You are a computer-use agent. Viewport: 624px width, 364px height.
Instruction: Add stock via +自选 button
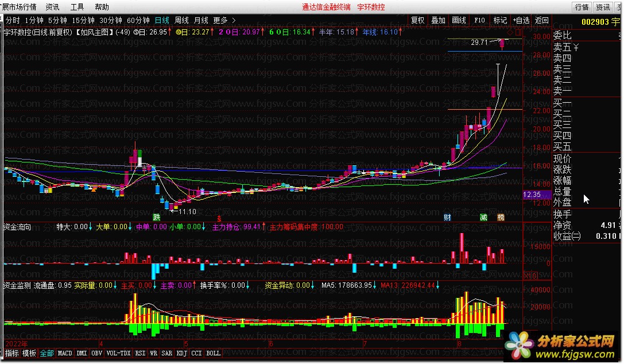coord(521,20)
